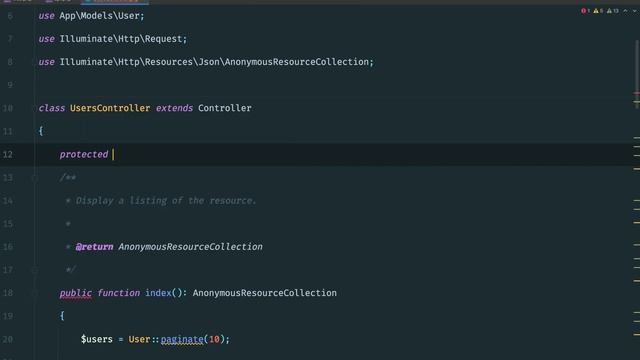
Task: Click line number 20 in the gutter
Action: click(8, 339)
